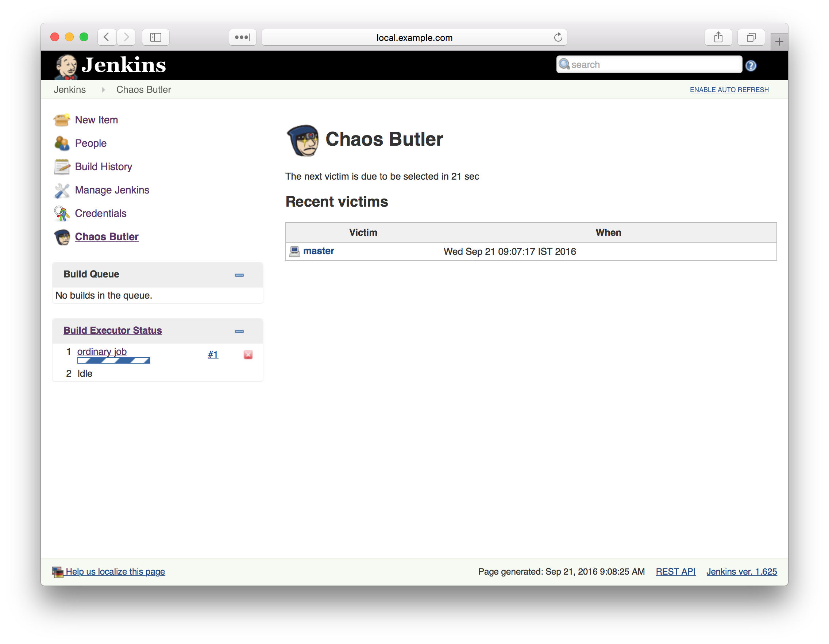Open the breadcrumb arrow after Jenkins

point(103,89)
